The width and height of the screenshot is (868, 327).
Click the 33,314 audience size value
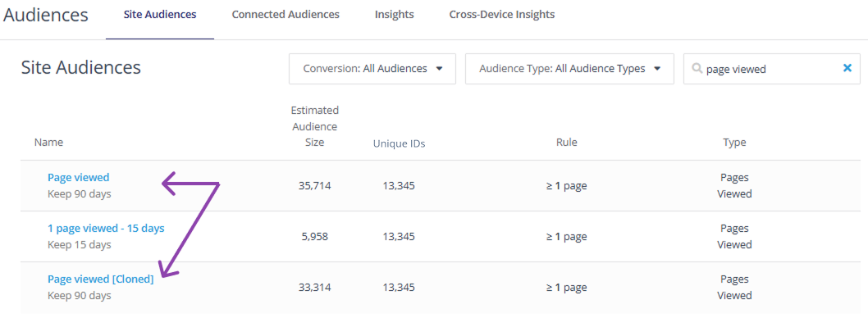pyautogui.click(x=315, y=288)
